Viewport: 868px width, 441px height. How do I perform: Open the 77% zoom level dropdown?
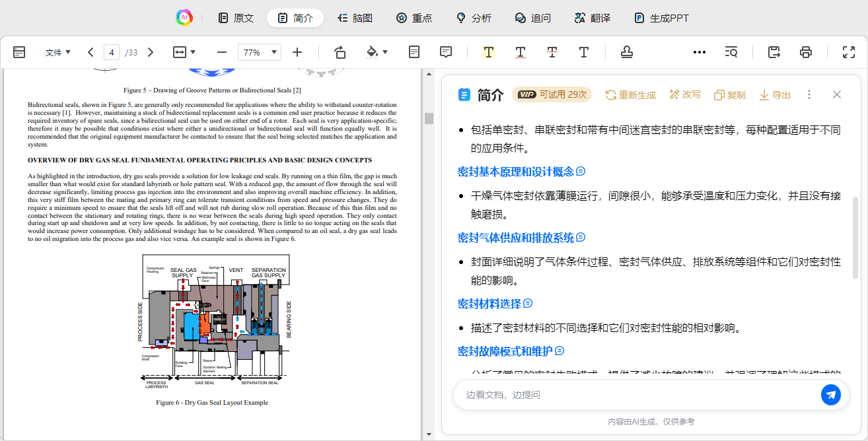(x=260, y=52)
